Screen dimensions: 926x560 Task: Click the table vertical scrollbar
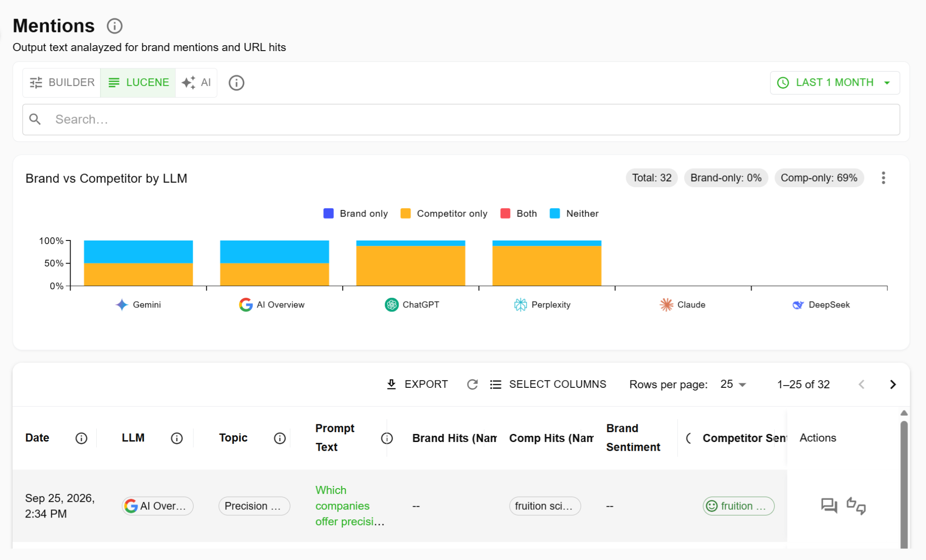(904, 485)
